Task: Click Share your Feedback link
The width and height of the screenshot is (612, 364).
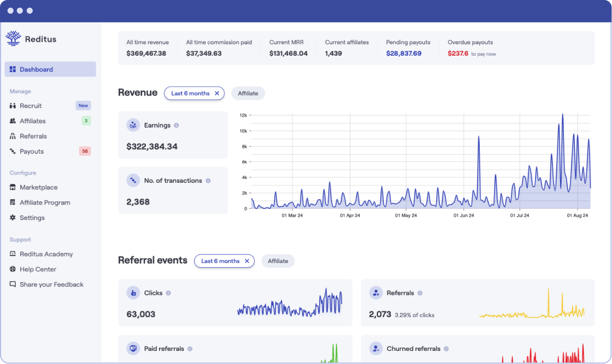Action: coord(51,284)
